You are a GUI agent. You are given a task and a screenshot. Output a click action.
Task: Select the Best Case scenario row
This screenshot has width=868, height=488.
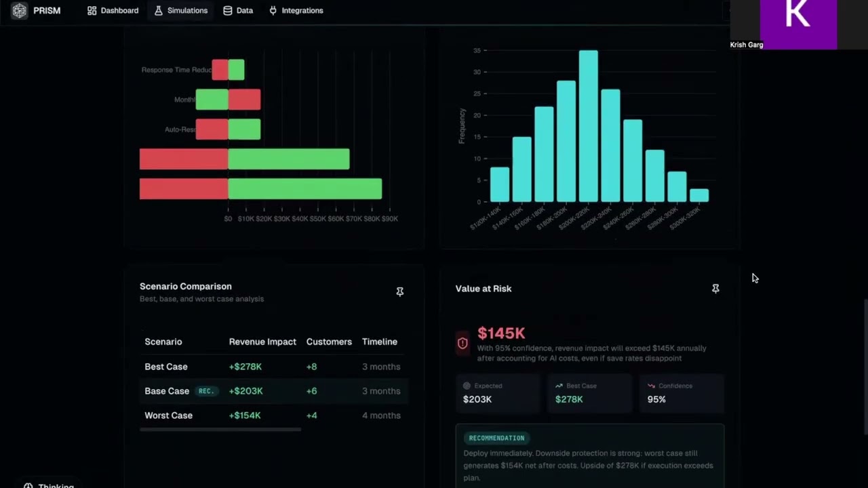274,367
